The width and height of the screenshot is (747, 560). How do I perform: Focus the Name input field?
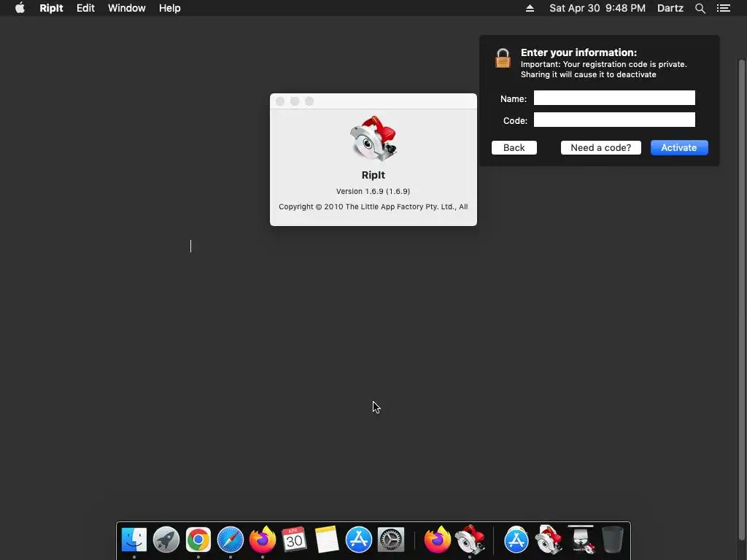tap(614, 98)
